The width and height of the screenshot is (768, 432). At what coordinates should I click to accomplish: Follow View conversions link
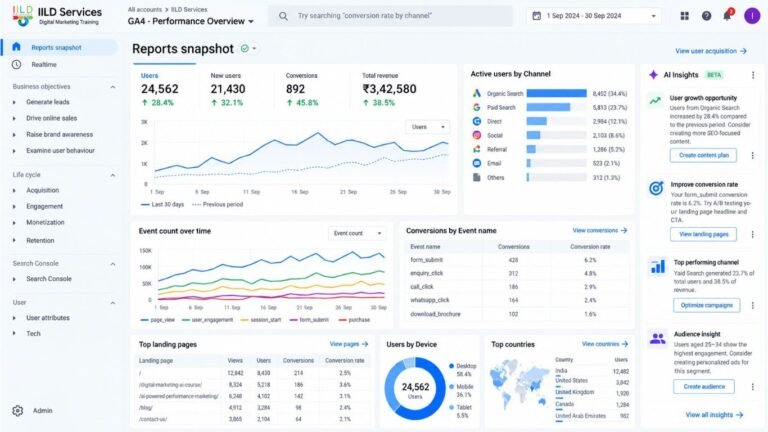[600, 230]
